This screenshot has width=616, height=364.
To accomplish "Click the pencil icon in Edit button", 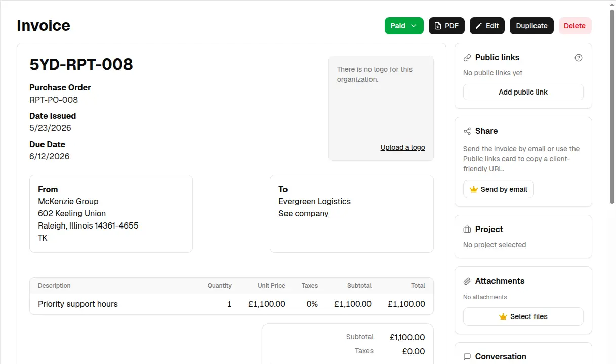I will click(x=479, y=26).
